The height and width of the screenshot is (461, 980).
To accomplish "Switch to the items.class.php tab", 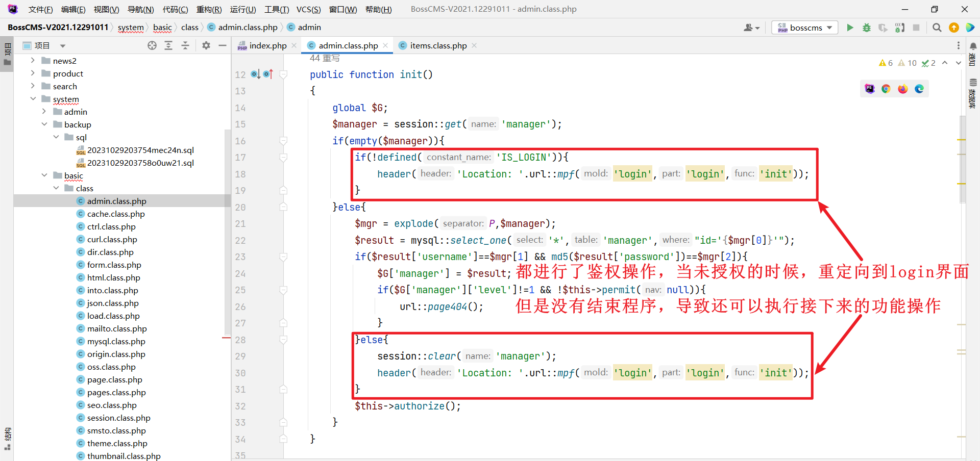I will (x=438, y=45).
